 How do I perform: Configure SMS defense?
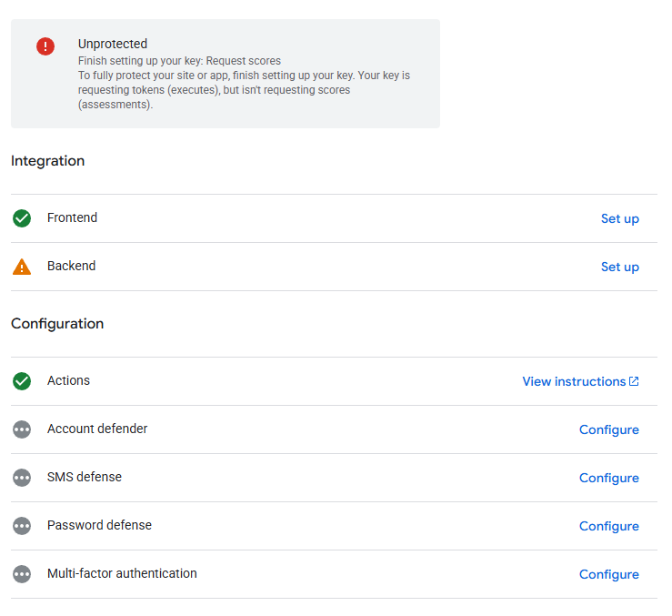[x=608, y=478]
